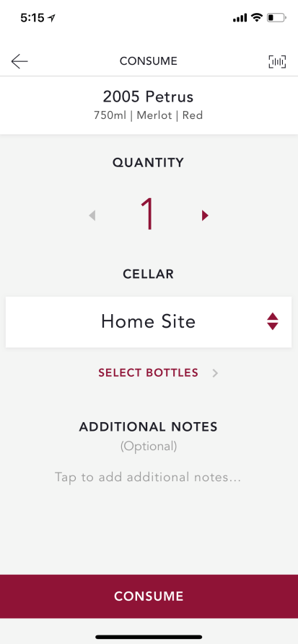
Task: Tap the Consume header title
Action: [149, 61]
